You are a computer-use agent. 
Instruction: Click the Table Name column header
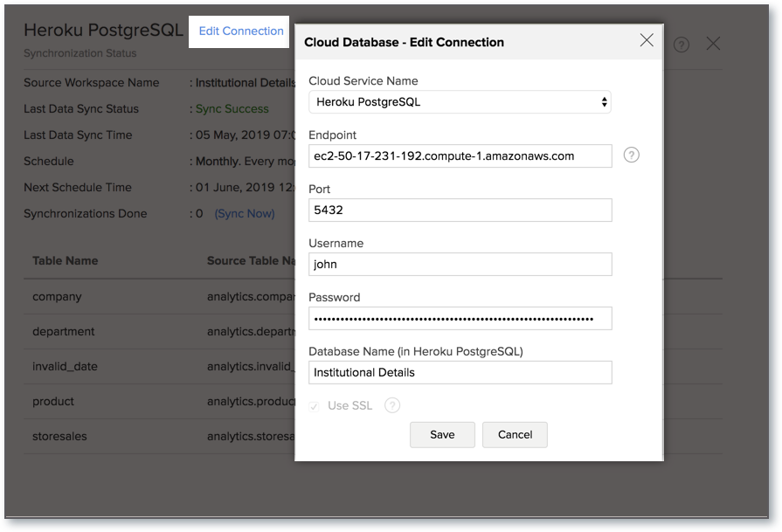[x=66, y=261]
